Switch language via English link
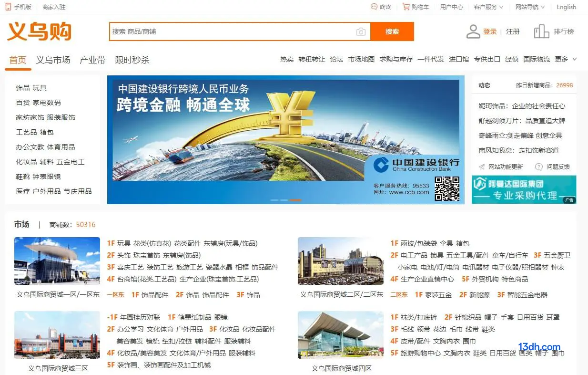 click(566, 7)
